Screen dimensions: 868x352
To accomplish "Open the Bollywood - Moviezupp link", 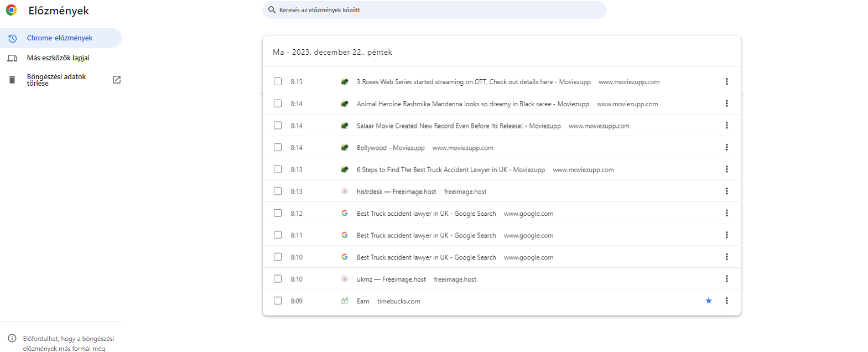I will pyautogui.click(x=391, y=148).
